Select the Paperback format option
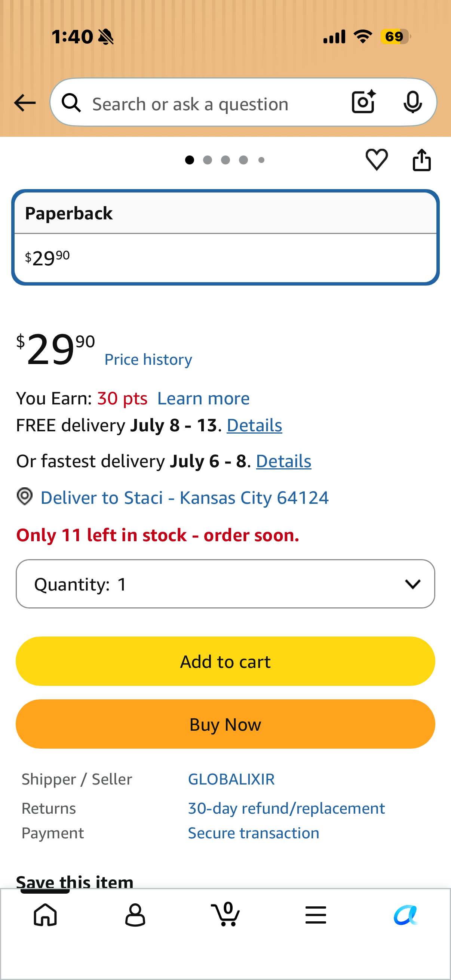Screen dimensions: 451x980 (x=225, y=237)
